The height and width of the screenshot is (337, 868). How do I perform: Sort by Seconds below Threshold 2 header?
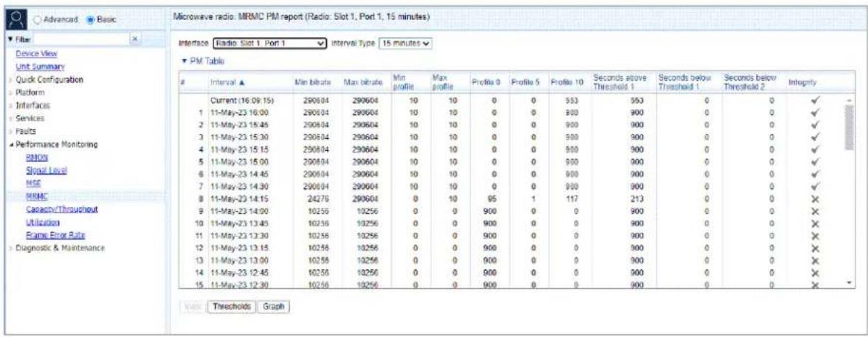click(750, 81)
